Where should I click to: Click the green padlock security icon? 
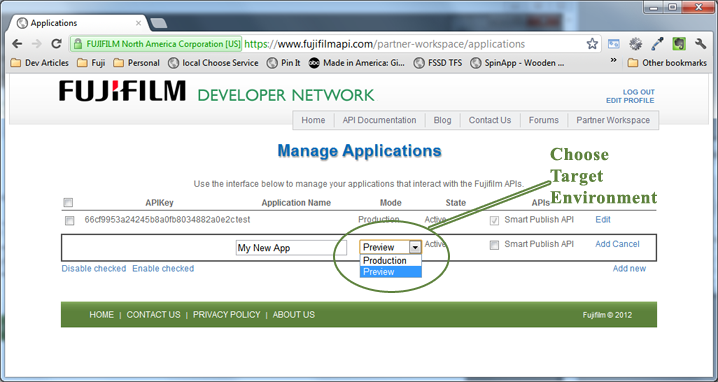pyautogui.click(x=78, y=44)
